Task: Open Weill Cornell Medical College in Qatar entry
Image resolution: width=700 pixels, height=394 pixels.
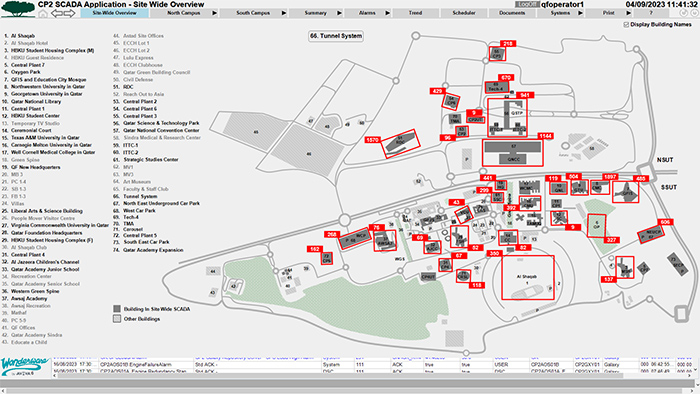Action: point(53,152)
